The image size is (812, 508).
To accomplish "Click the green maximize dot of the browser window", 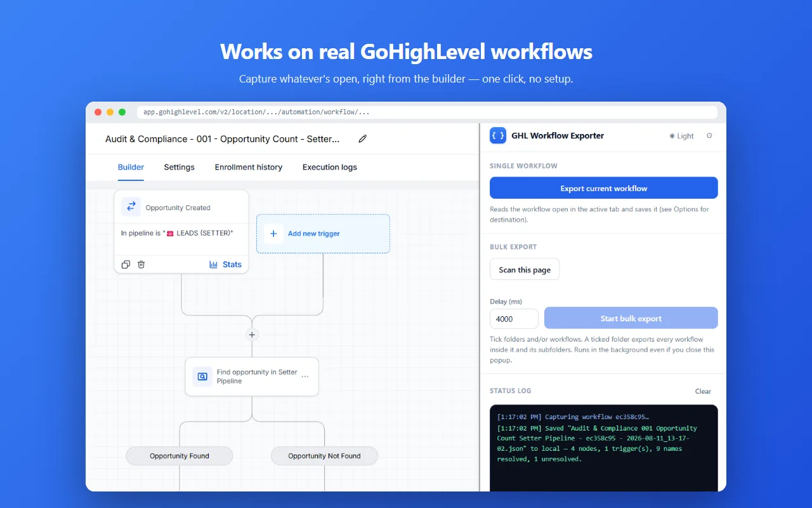I will 122,112.
